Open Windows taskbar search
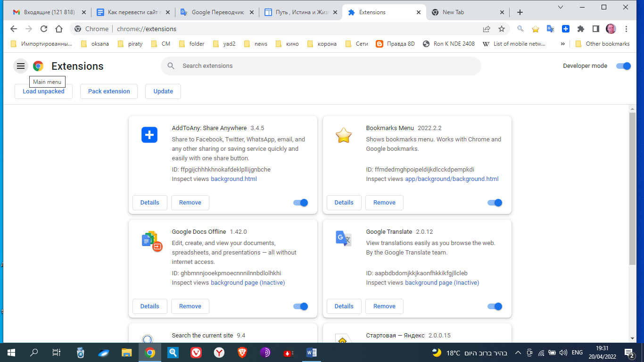This screenshot has height=362, width=644. pos(34,353)
